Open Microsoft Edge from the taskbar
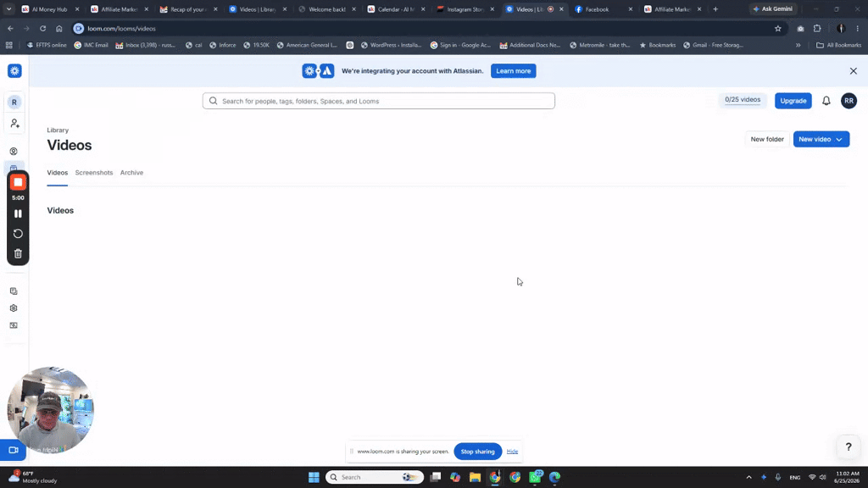This screenshot has width=868, height=488. click(554, 477)
